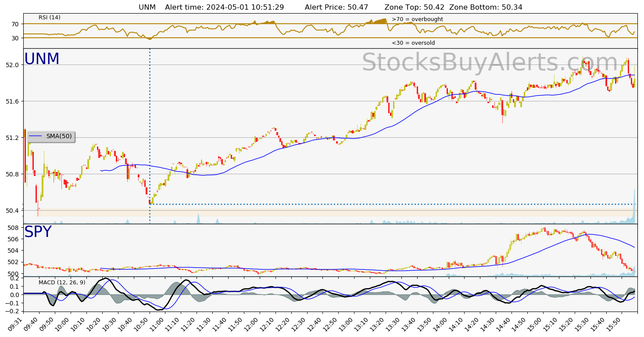Select the 51.6 price axis label
The image size is (644, 337).
12,101
